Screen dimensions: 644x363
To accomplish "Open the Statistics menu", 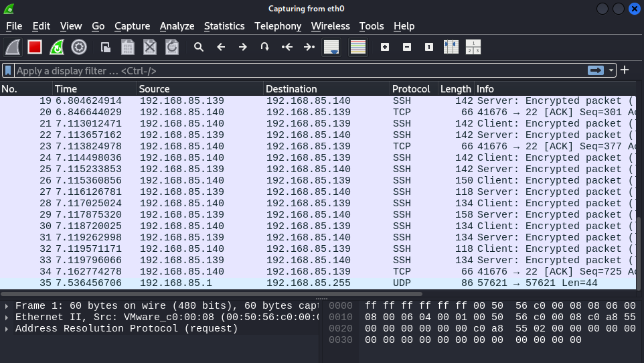I will pos(224,26).
